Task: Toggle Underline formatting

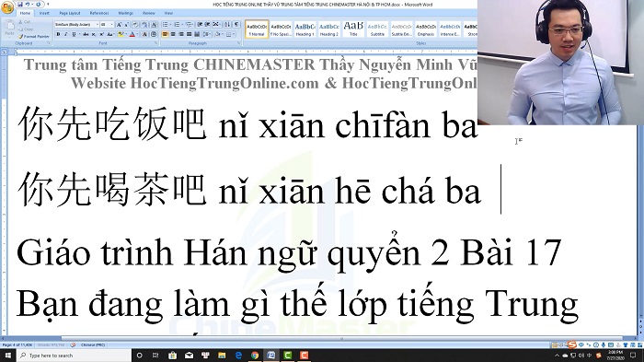Action: (x=74, y=34)
